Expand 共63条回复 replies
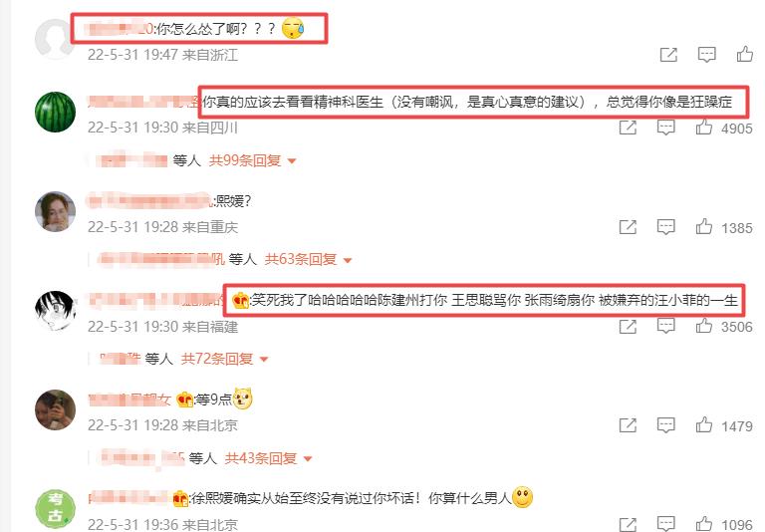Image resolution: width=765 pixels, height=532 pixels. coord(308,260)
